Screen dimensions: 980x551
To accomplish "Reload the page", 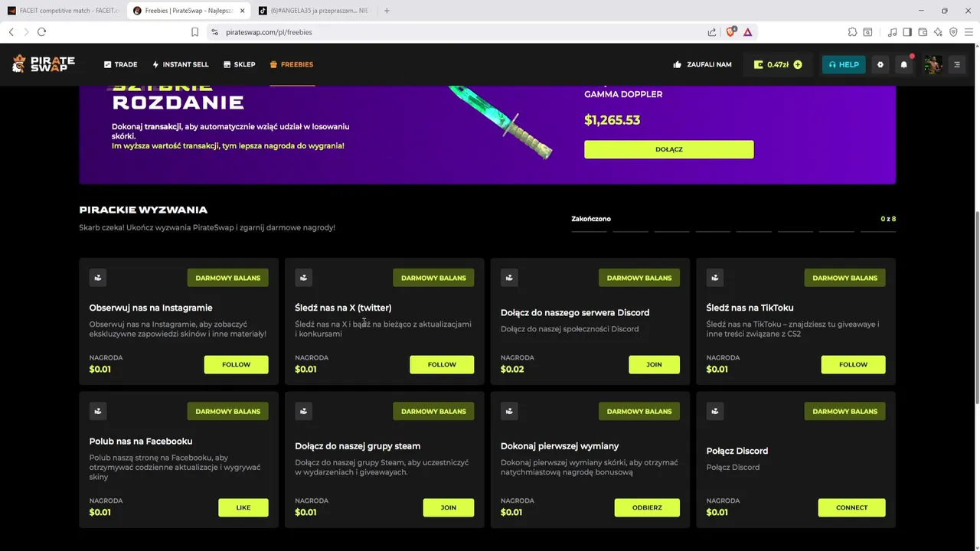I will coord(41,32).
